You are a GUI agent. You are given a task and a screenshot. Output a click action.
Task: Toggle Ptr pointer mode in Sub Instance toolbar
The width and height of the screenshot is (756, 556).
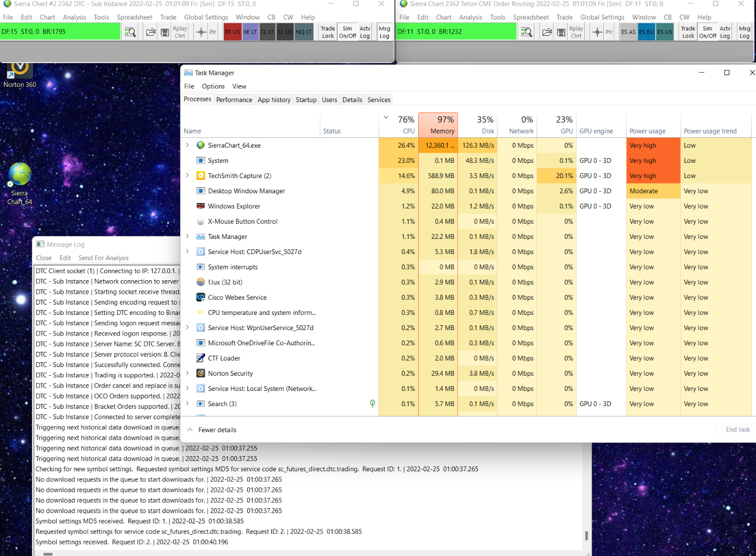213,32
